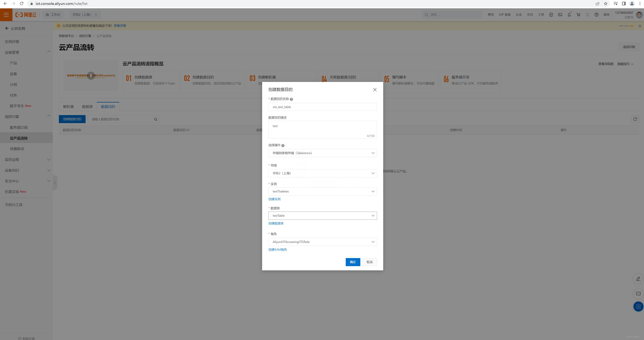Collapse the 设备管理 sidebar section
This screenshot has width=644, height=340.
click(48, 52)
